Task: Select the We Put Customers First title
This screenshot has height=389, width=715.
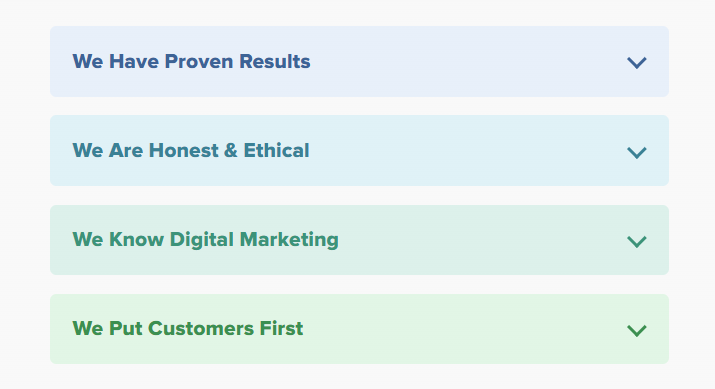Action: click(188, 329)
